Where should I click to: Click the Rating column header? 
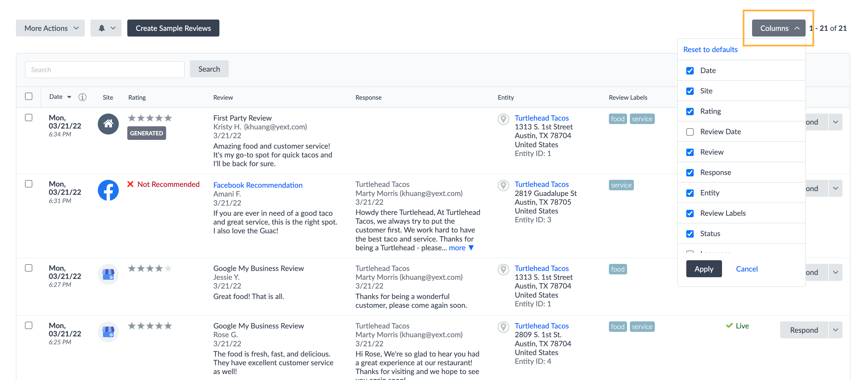[x=137, y=97]
